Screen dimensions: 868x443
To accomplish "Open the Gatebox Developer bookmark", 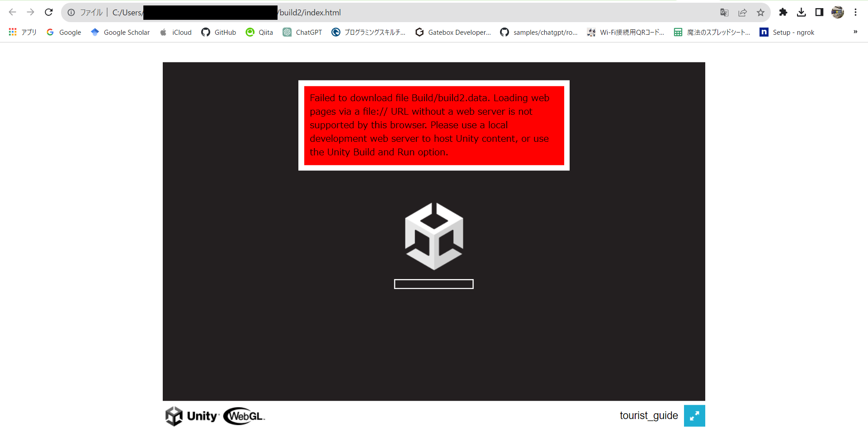I will [453, 32].
